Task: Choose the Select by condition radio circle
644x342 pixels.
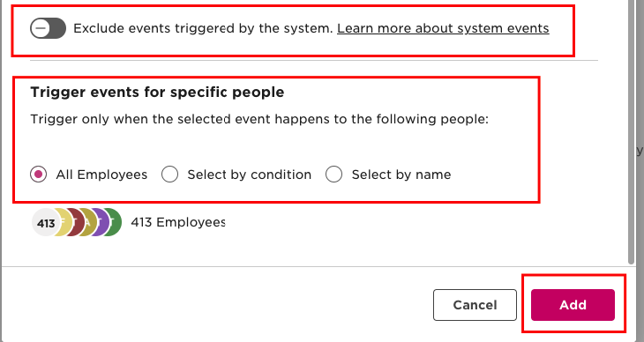Action: [x=169, y=175]
